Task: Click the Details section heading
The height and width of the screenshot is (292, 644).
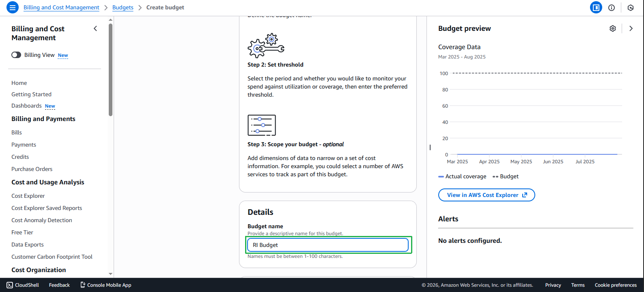Action: (x=261, y=212)
